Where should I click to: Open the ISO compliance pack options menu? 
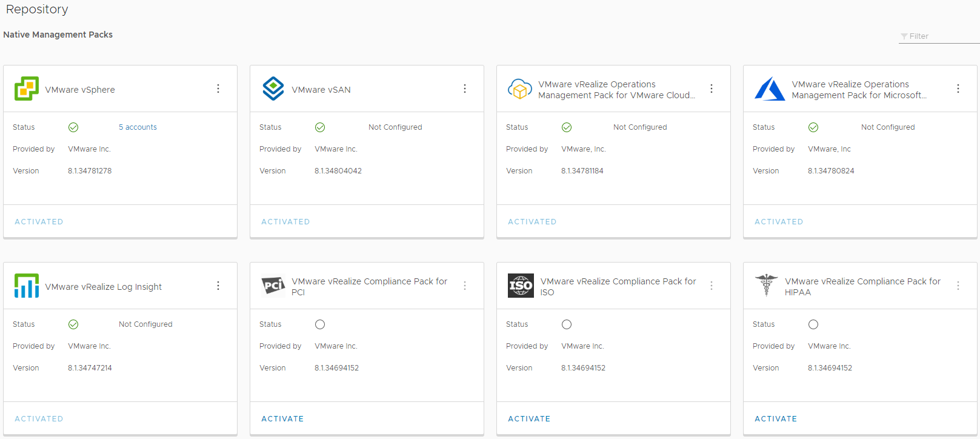click(x=712, y=286)
